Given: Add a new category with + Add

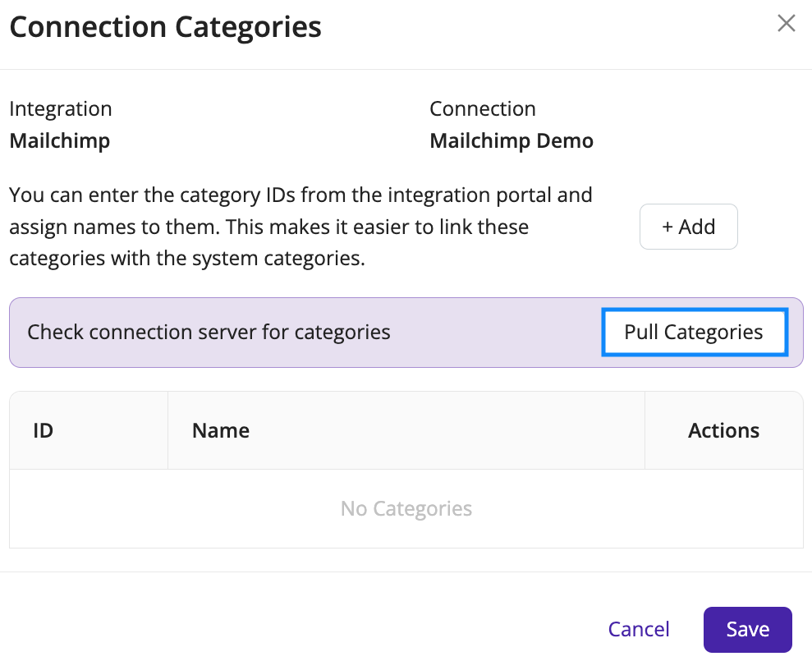Looking at the screenshot, I should (688, 227).
